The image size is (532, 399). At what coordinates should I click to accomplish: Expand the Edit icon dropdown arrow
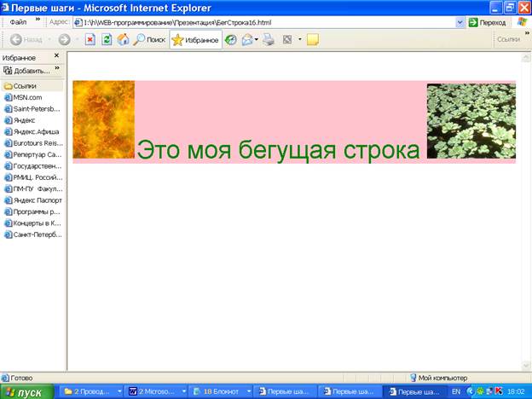point(300,40)
